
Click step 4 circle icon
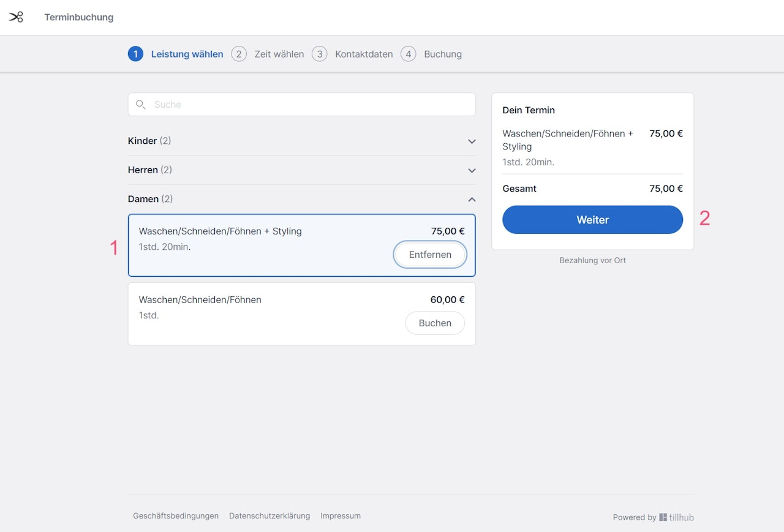tap(409, 54)
